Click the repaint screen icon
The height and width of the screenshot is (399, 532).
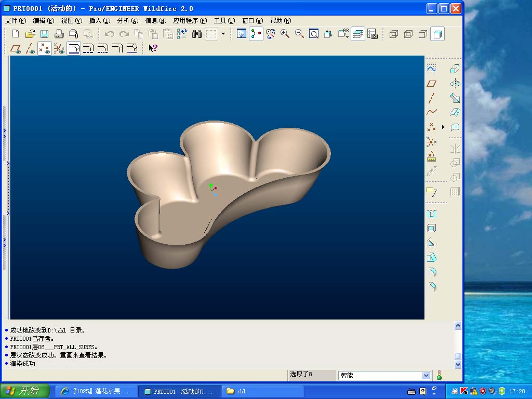(x=241, y=34)
